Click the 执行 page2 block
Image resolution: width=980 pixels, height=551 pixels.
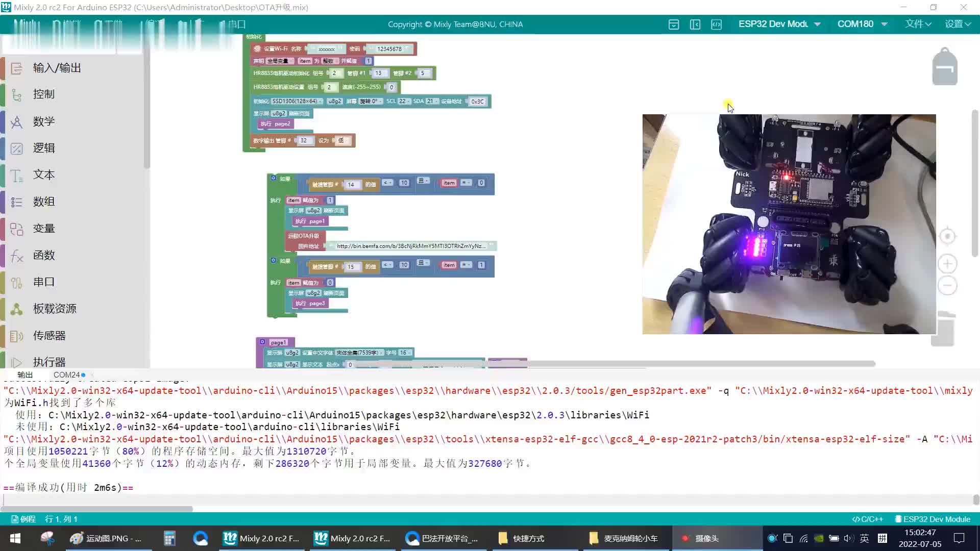point(276,124)
